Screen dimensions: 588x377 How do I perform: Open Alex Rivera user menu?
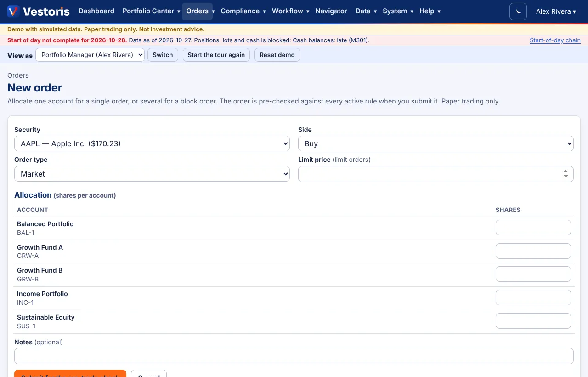click(x=556, y=11)
